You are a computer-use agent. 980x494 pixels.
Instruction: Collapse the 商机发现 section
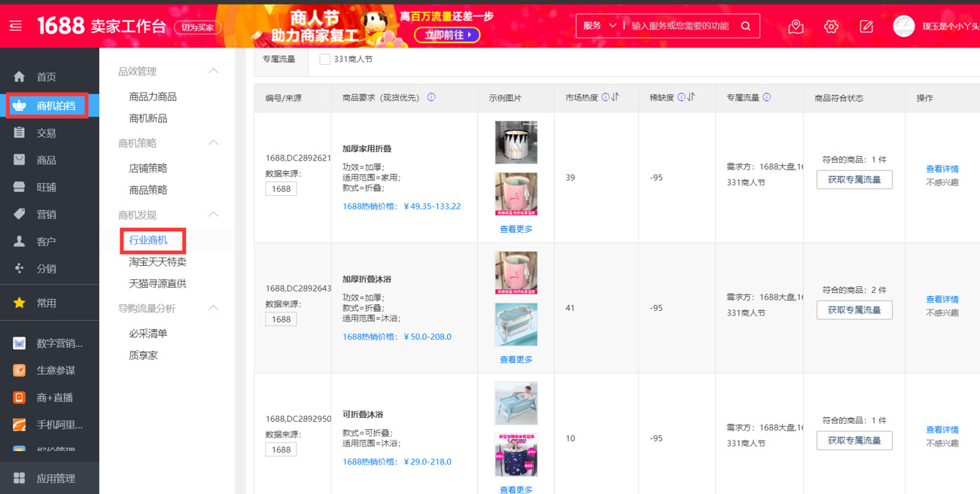click(x=213, y=215)
